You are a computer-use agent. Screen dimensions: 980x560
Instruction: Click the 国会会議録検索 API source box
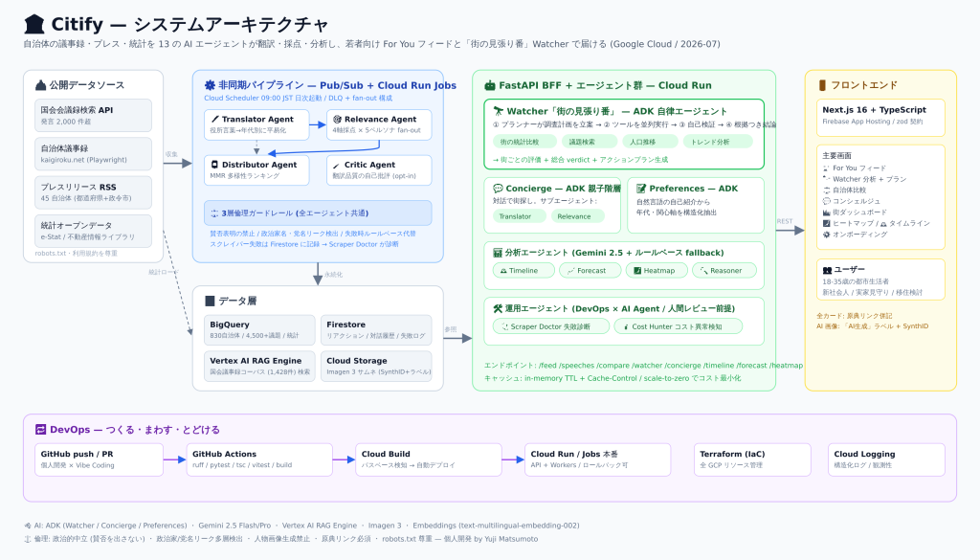(93, 115)
